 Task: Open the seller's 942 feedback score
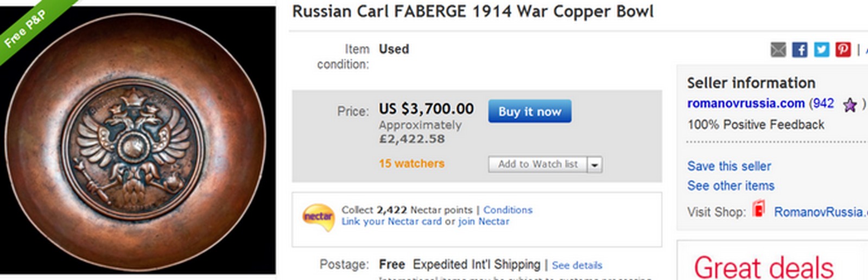tap(823, 104)
